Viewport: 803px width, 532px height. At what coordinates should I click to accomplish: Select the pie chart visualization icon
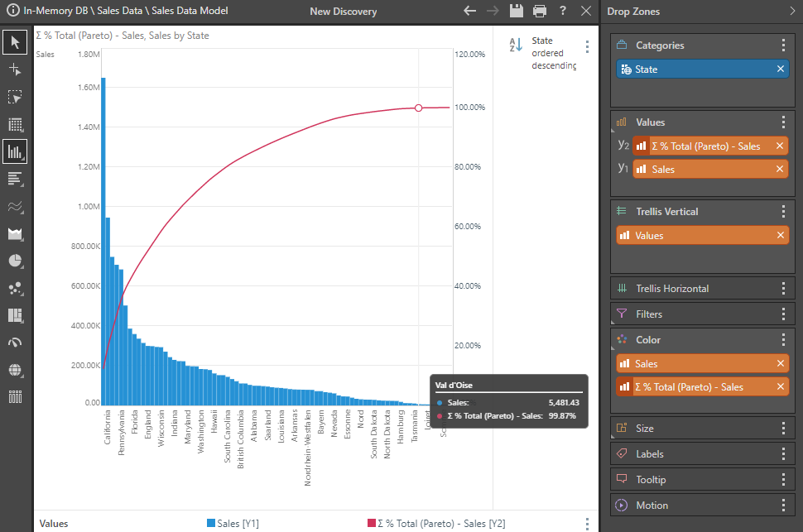[x=15, y=261]
